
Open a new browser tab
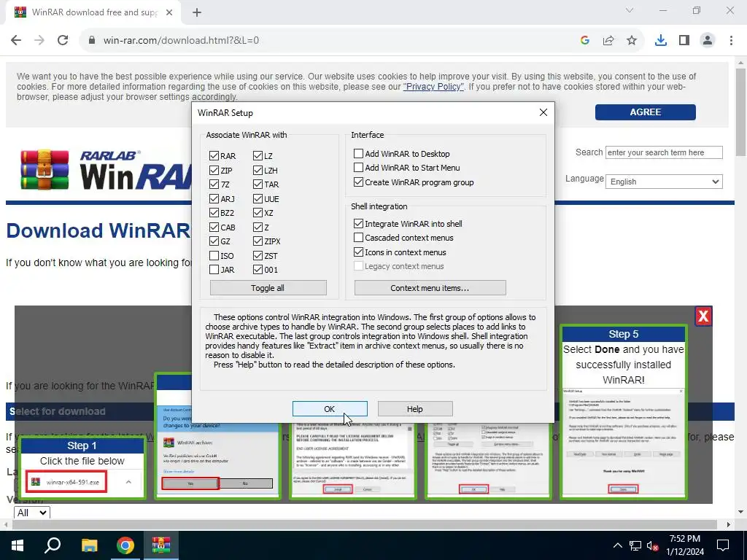click(197, 12)
